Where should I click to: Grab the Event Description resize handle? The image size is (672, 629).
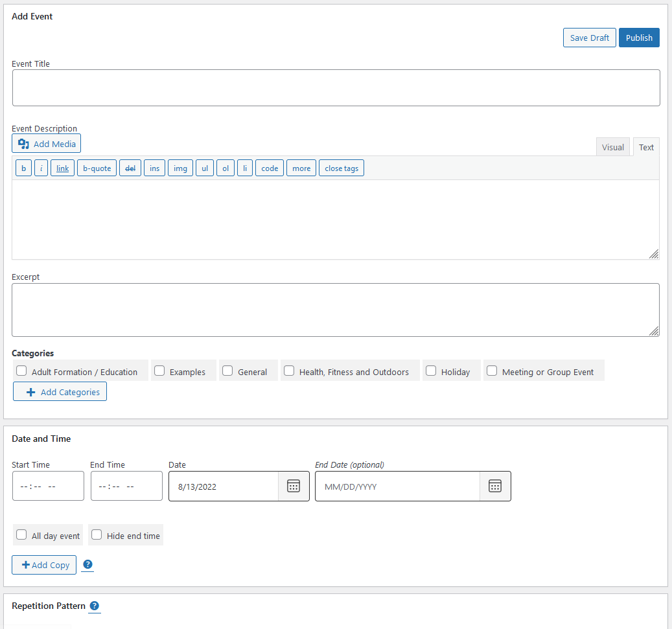pos(654,254)
